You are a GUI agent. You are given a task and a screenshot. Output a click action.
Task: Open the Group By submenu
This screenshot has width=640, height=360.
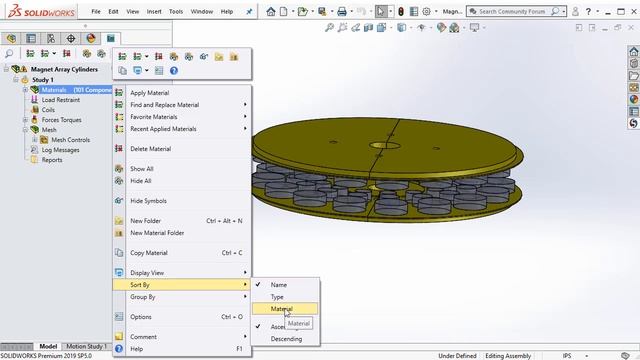click(x=182, y=297)
